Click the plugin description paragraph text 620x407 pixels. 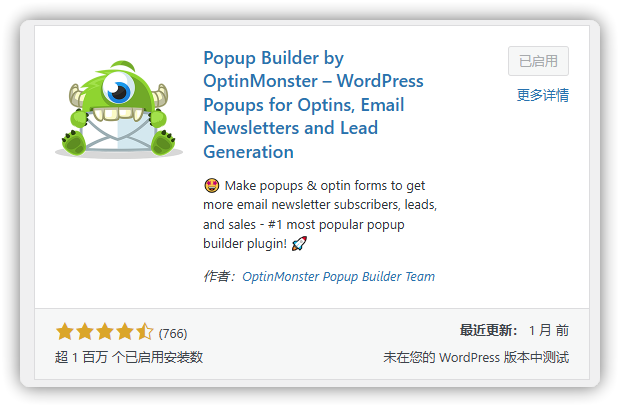point(320,214)
